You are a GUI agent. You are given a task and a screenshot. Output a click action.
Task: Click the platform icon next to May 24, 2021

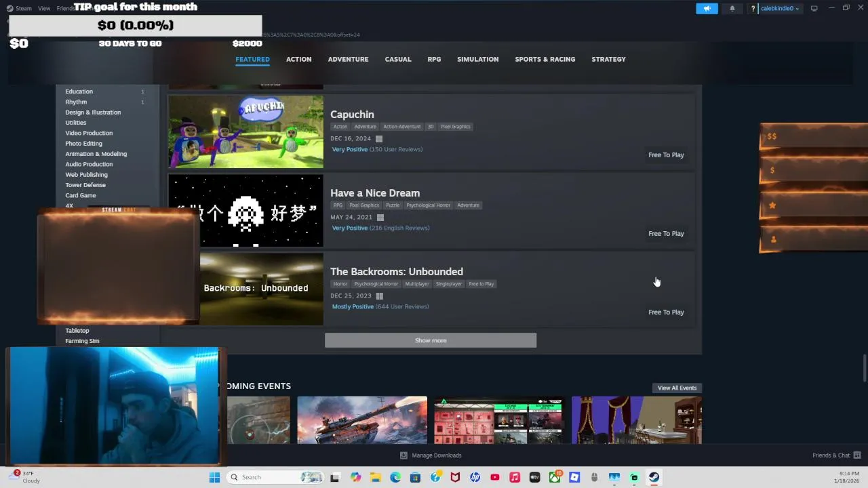point(380,218)
